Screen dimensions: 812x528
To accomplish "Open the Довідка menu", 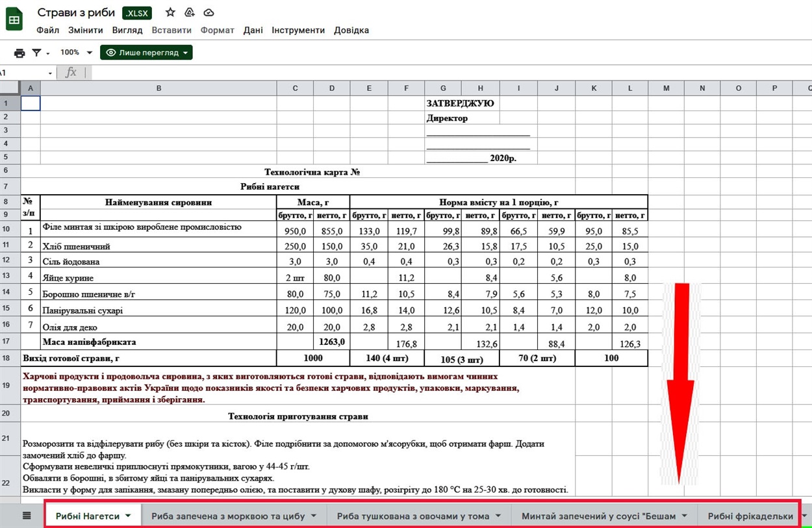I will pos(351,30).
